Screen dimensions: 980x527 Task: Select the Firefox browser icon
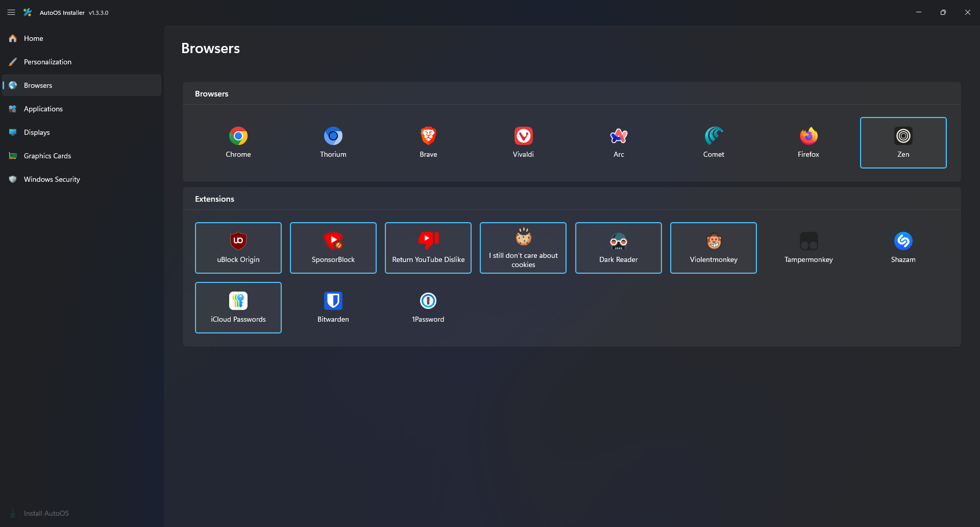tap(808, 136)
